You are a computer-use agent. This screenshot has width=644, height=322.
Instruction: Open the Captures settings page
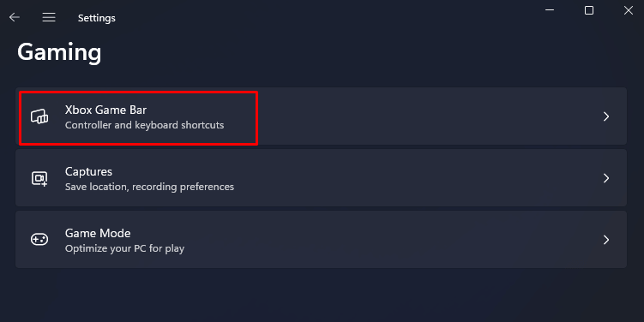pyautogui.click(x=322, y=177)
